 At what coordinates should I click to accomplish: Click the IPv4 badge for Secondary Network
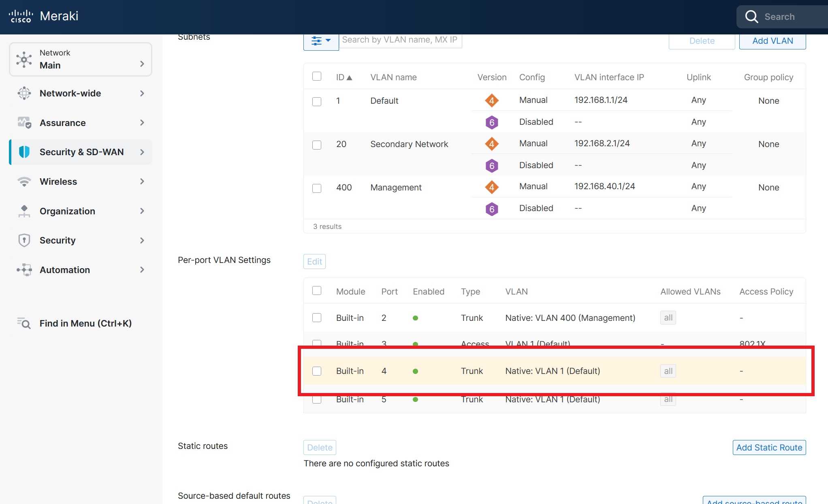pos(492,144)
